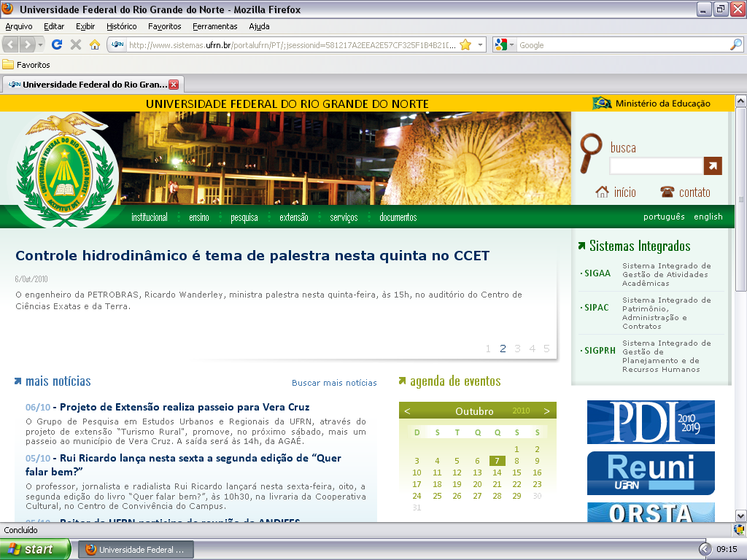Screen dimensions: 747x560
Task: Close the Universidade Federal tab
Action: click(174, 84)
